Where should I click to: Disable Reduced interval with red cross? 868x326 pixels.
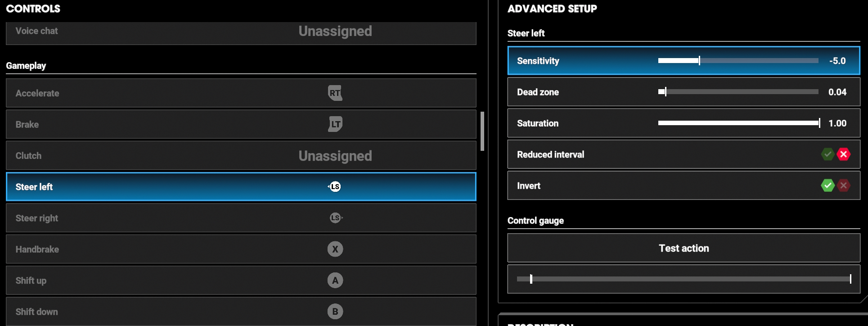tap(844, 154)
